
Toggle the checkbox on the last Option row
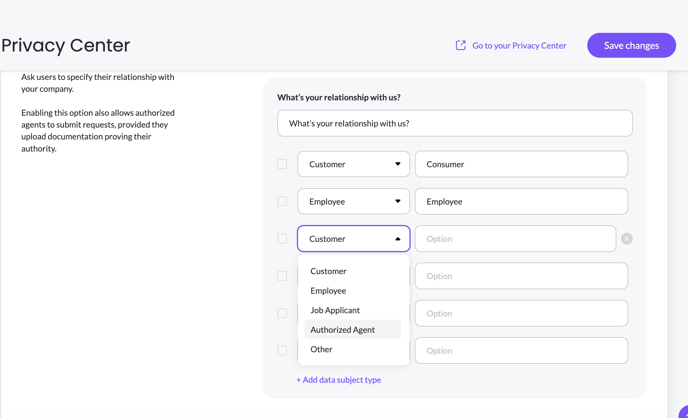tap(282, 350)
